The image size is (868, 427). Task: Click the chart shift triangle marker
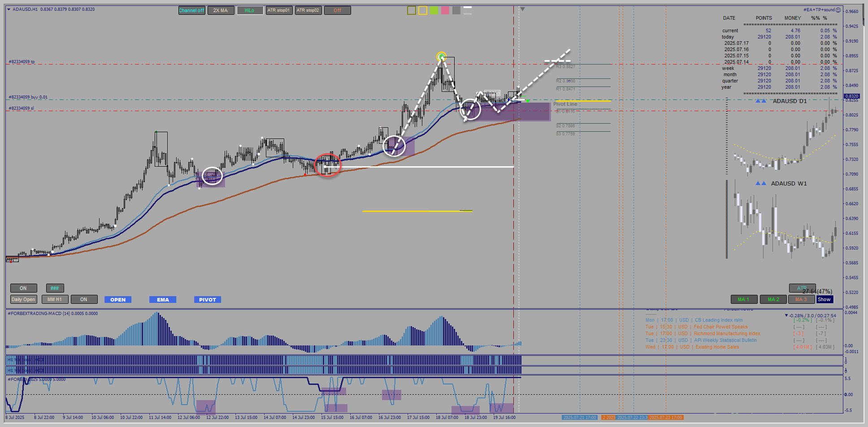tap(522, 9)
